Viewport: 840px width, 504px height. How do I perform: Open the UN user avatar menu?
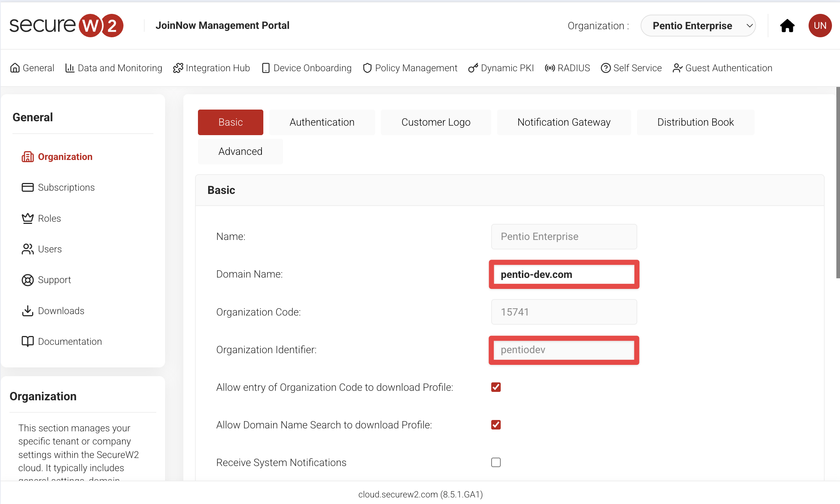pos(820,26)
